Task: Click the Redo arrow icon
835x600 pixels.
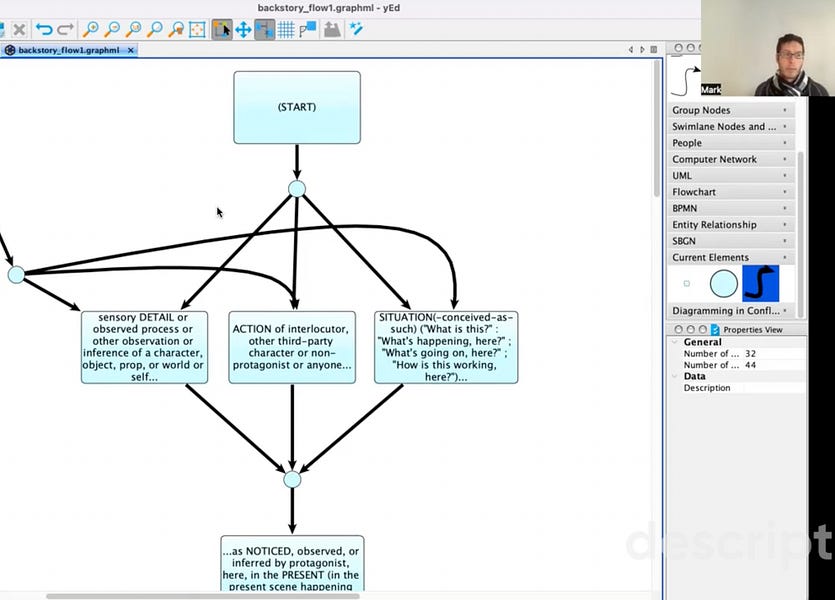Action: click(x=63, y=29)
